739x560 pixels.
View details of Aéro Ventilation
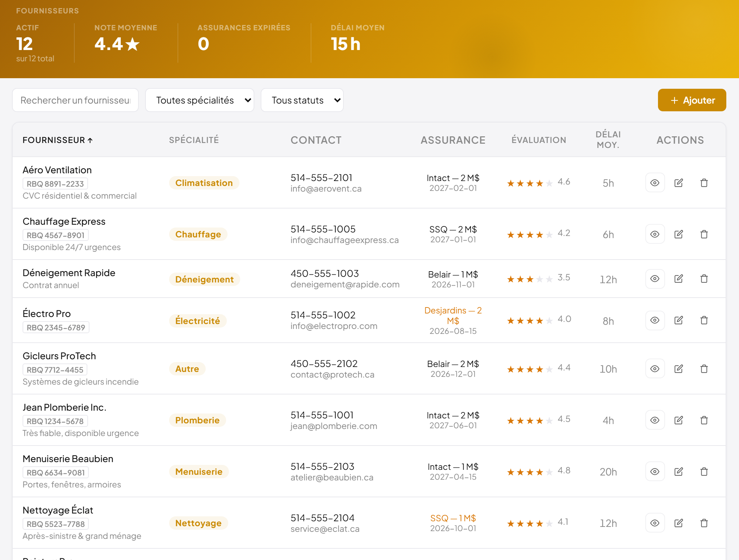click(x=655, y=183)
